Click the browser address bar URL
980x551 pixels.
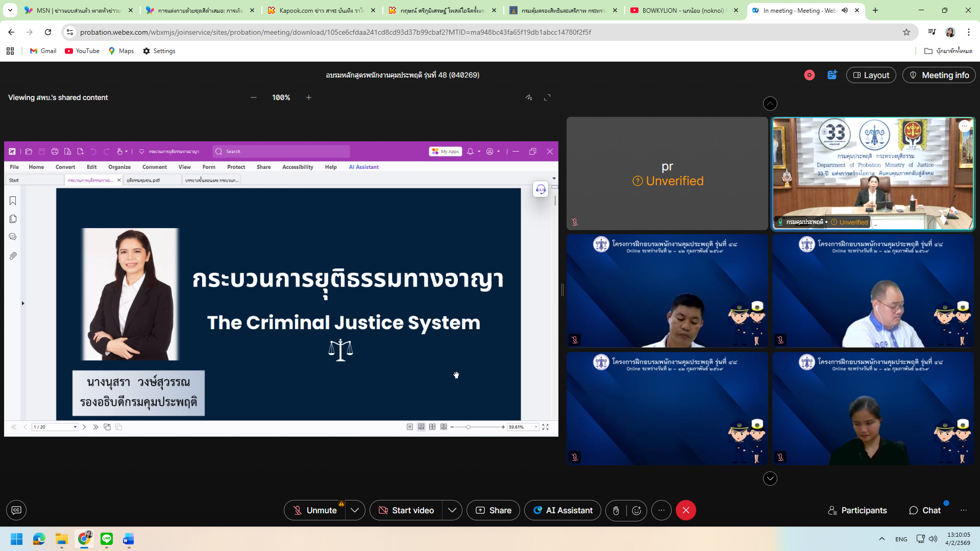tap(335, 32)
